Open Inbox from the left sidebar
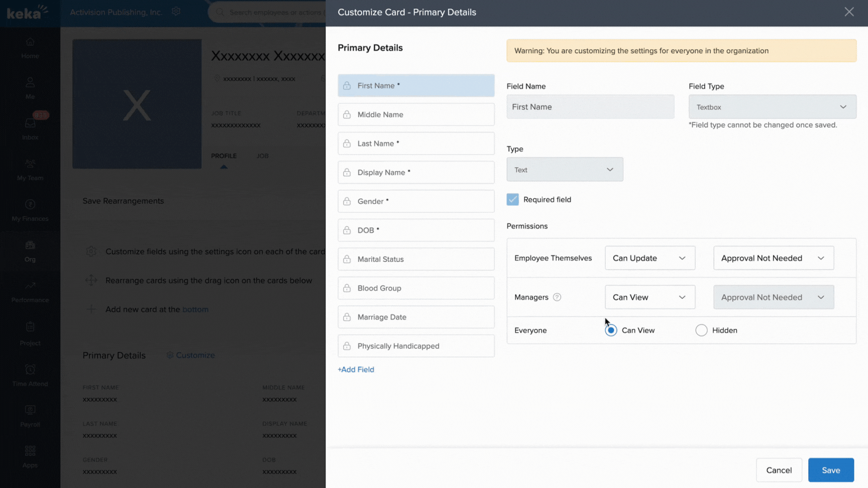This screenshot has height=488, width=868. (30, 129)
